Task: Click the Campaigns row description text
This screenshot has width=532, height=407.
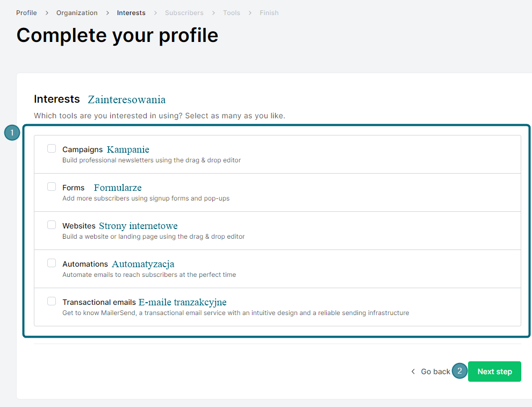Action: (x=152, y=160)
